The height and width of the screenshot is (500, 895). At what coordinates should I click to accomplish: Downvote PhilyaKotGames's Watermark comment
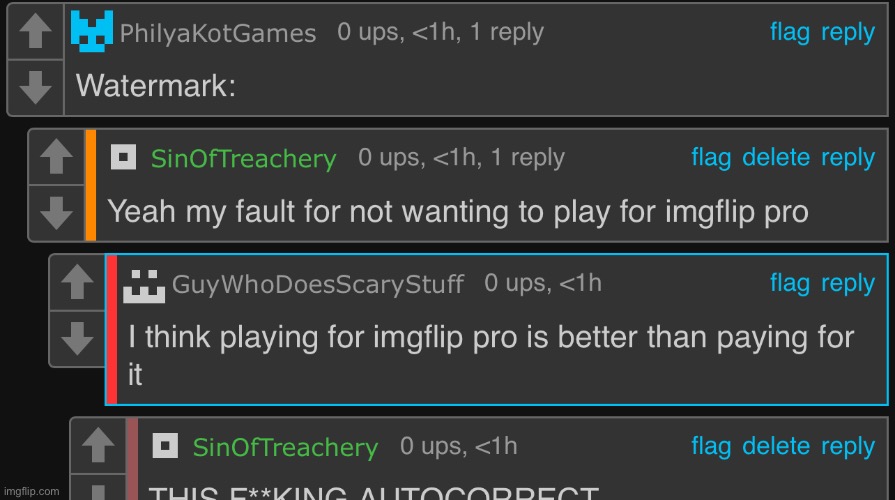[x=35, y=87]
